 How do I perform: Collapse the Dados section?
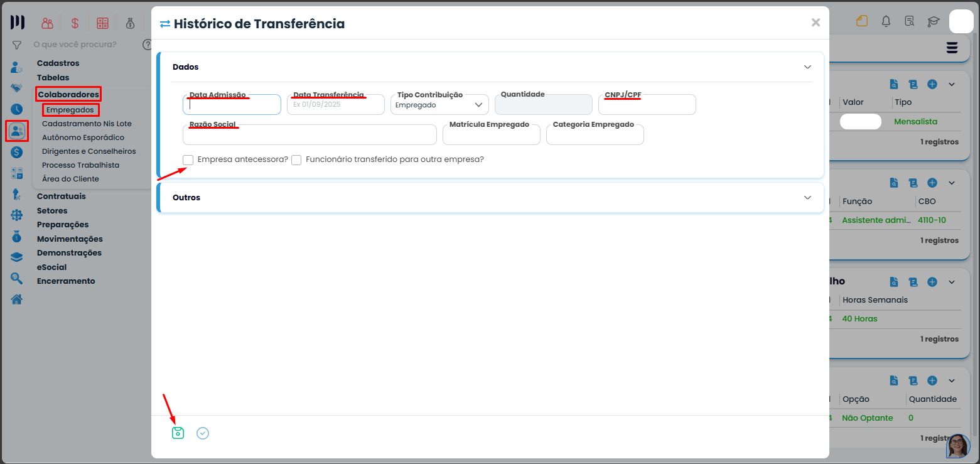(807, 67)
